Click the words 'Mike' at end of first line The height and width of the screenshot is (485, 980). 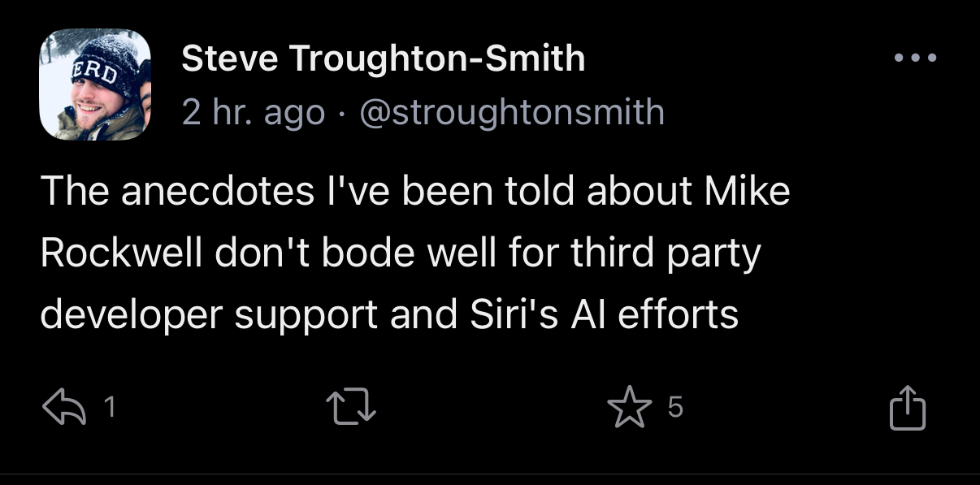[747, 192]
